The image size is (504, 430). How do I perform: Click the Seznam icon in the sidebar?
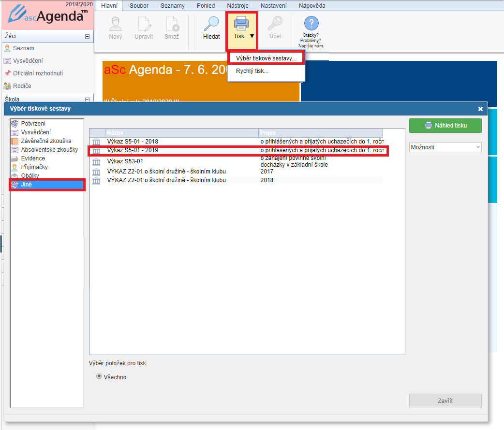(7, 48)
